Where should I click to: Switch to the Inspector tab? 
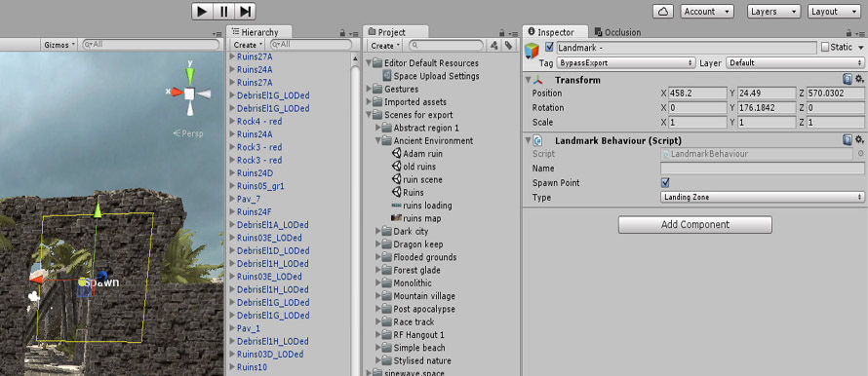point(555,32)
